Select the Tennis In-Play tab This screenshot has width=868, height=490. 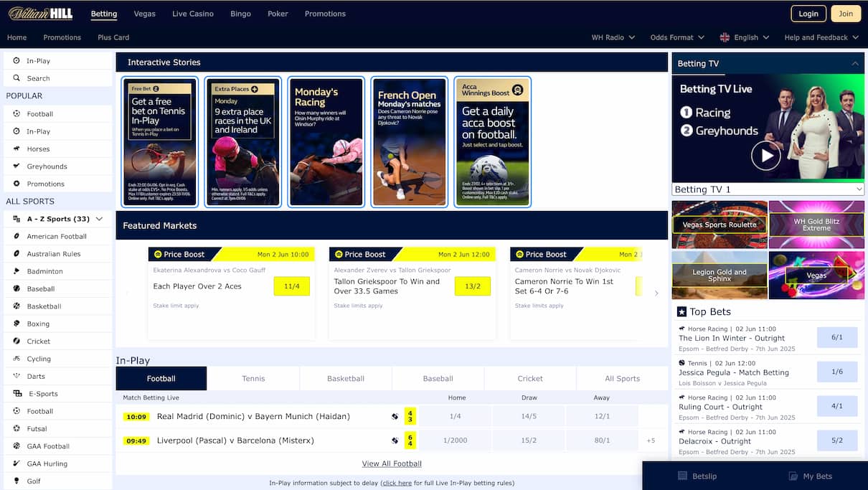(253, 378)
